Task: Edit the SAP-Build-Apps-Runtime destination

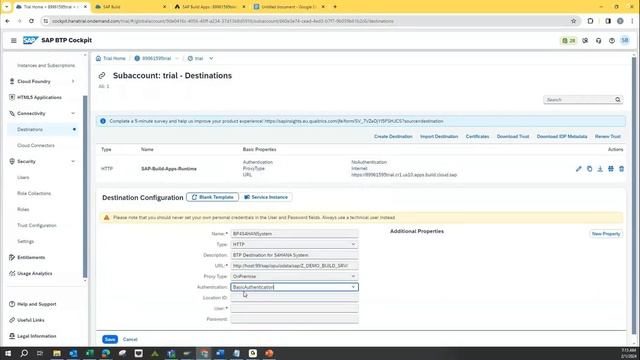Action: (578, 169)
